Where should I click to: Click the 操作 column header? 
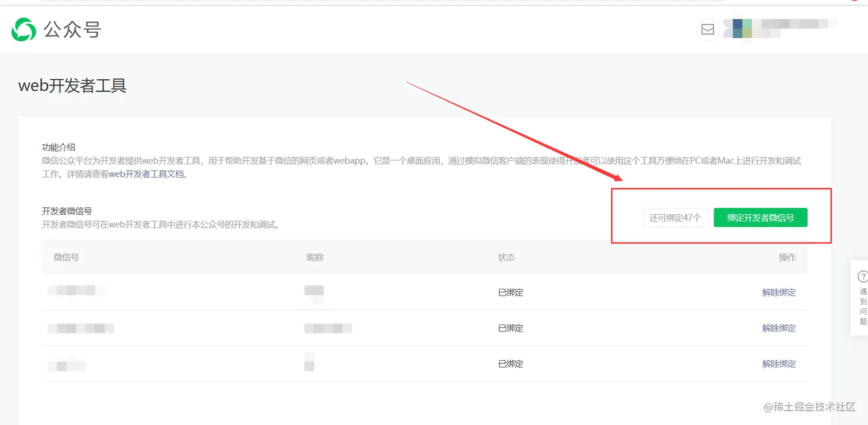[x=788, y=257]
